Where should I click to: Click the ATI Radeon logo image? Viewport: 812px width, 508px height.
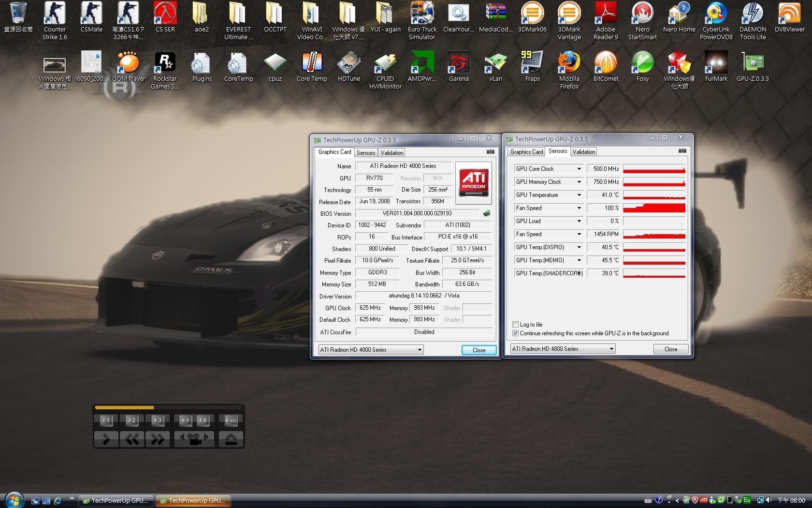[473, 183]
